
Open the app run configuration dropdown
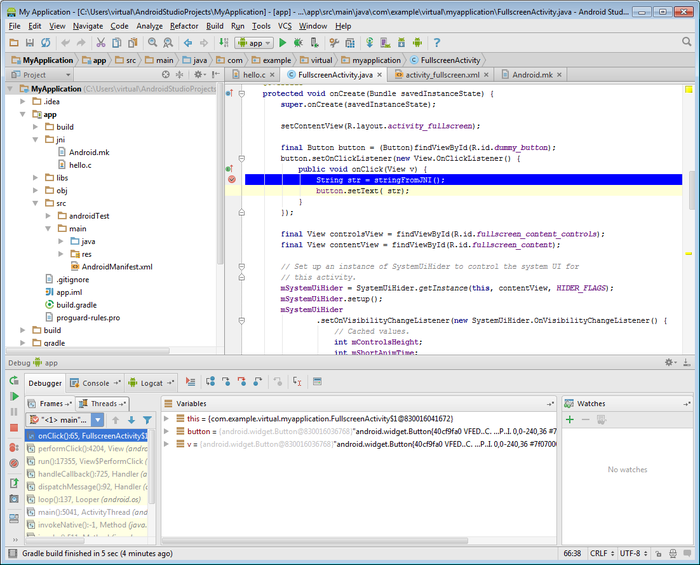254,43
